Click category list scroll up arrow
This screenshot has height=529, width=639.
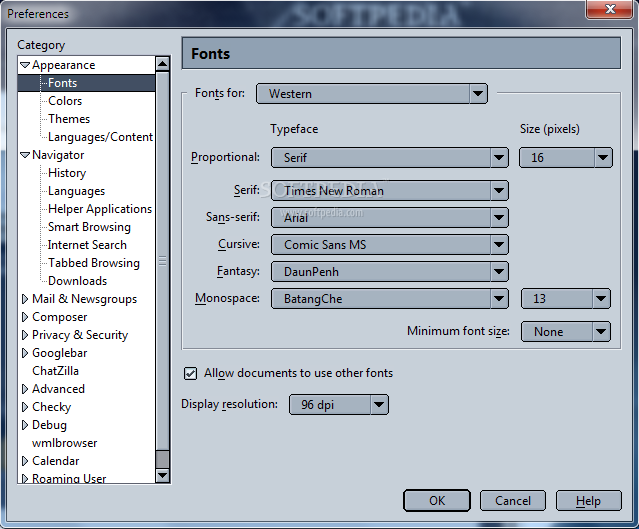pos(163,64)
